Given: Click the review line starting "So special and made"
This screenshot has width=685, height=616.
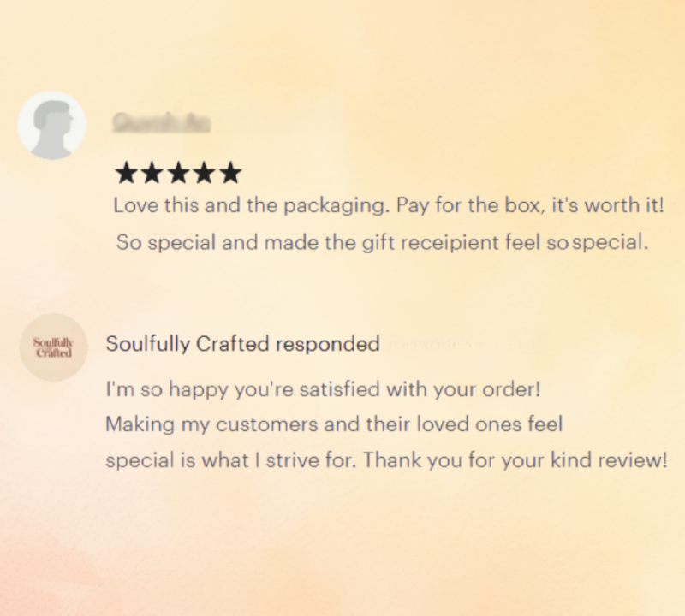Looking at the screenshot, I should pyautogui.click(x=383, y=242).
